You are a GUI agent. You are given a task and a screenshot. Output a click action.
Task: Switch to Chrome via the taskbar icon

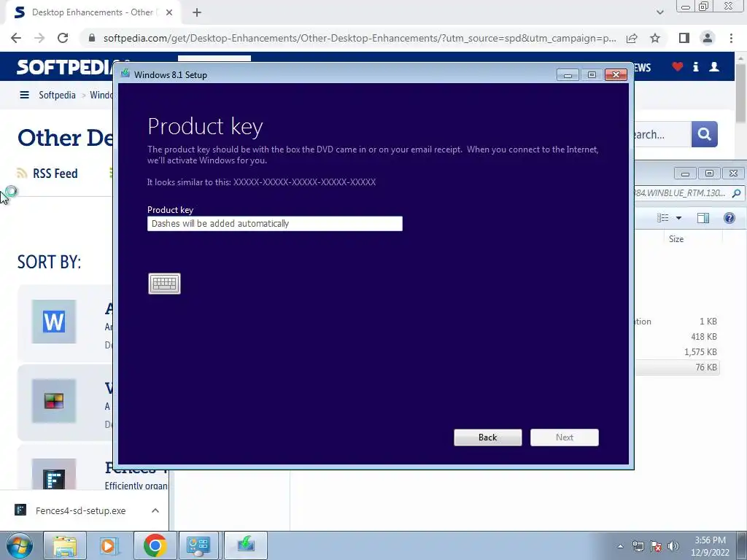coord(155,545)
